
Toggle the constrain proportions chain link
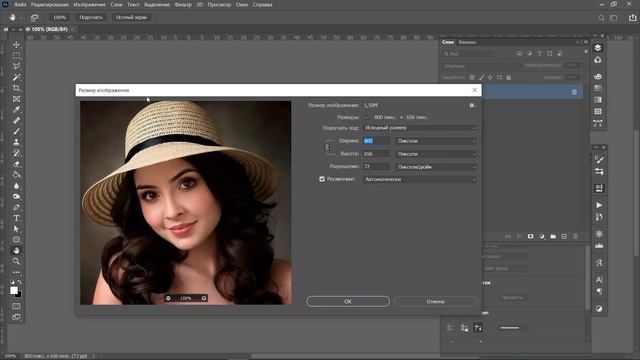[x=327, y=147]
